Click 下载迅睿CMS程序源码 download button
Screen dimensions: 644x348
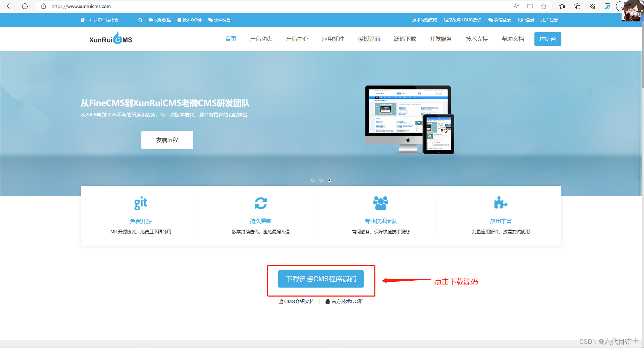click(x=321, y=279)
